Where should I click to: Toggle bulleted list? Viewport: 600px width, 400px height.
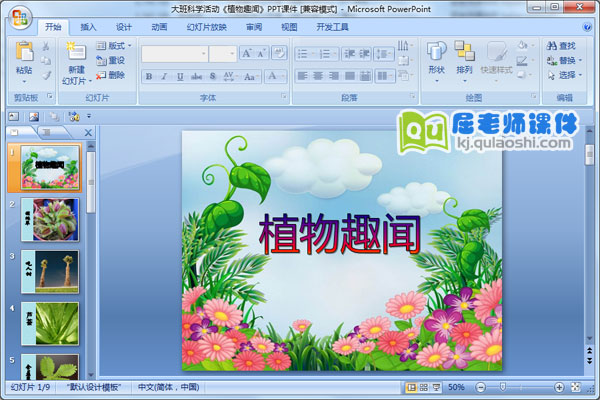[302, 54]
